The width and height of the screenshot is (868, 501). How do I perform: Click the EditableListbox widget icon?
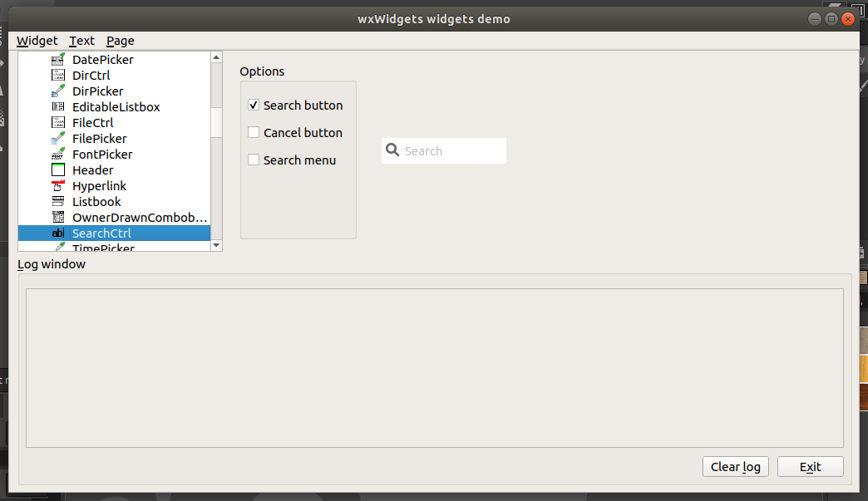[x=57, y=106]
